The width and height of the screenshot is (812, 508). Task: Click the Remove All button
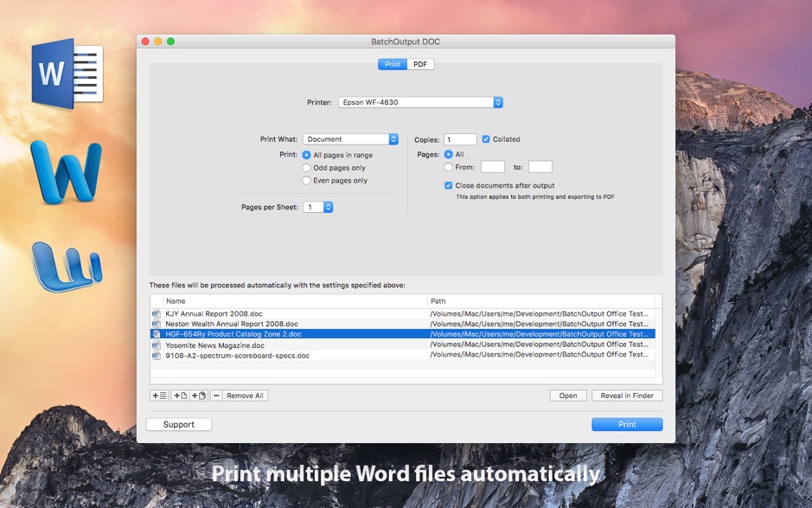point(245,395)
